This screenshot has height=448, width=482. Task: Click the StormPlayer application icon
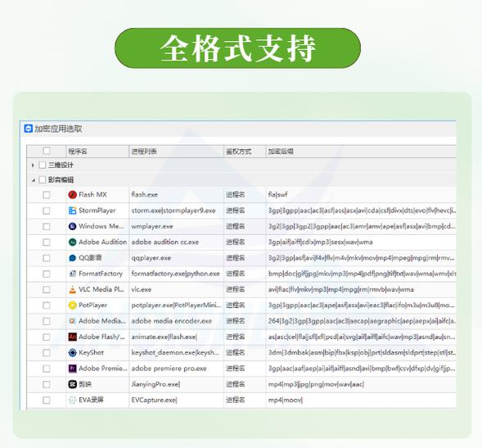[72, 210]
